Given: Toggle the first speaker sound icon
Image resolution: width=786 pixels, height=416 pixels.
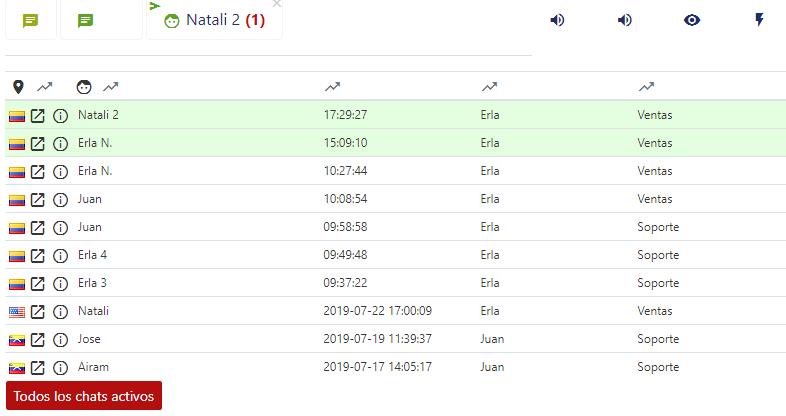Looking at the screenshot, I should click(557, 20).
